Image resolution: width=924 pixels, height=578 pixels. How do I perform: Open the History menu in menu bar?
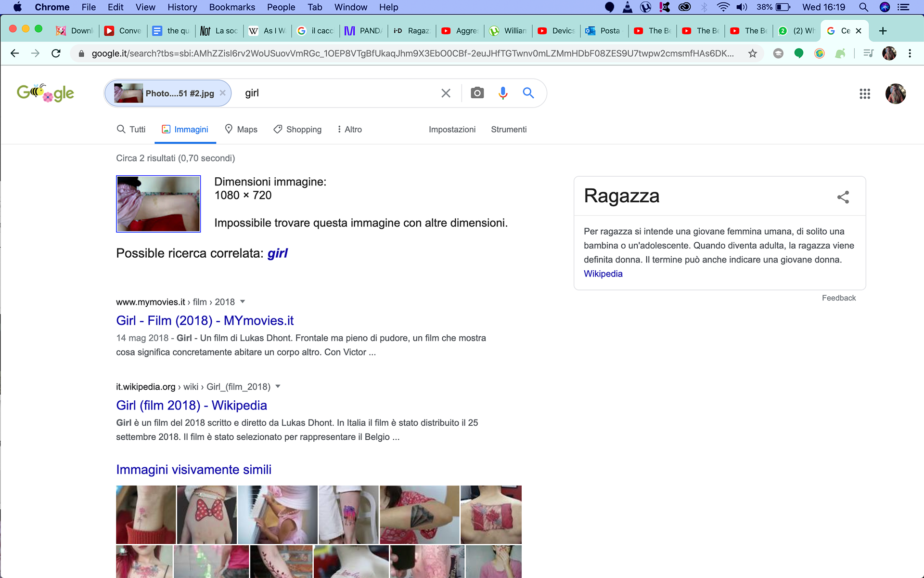[182, 7]
